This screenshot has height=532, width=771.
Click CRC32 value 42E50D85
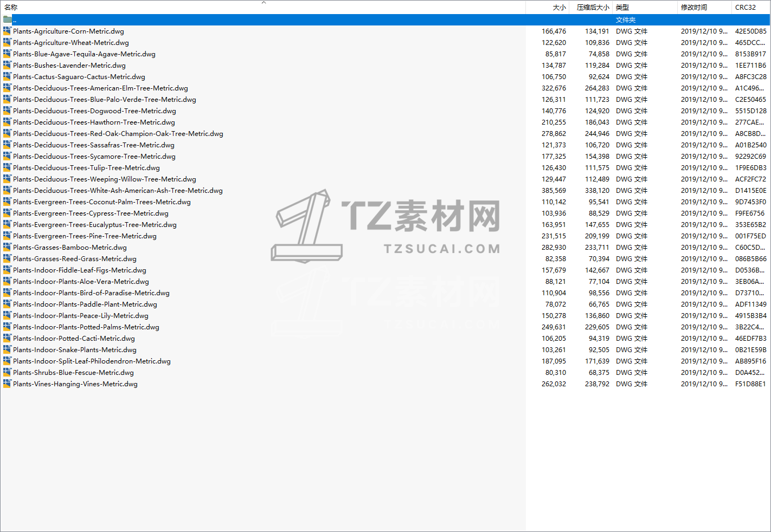[x=751, y=31]
